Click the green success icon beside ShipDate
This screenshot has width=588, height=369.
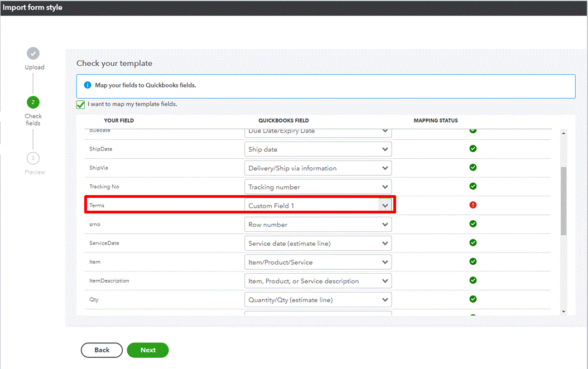473,148
